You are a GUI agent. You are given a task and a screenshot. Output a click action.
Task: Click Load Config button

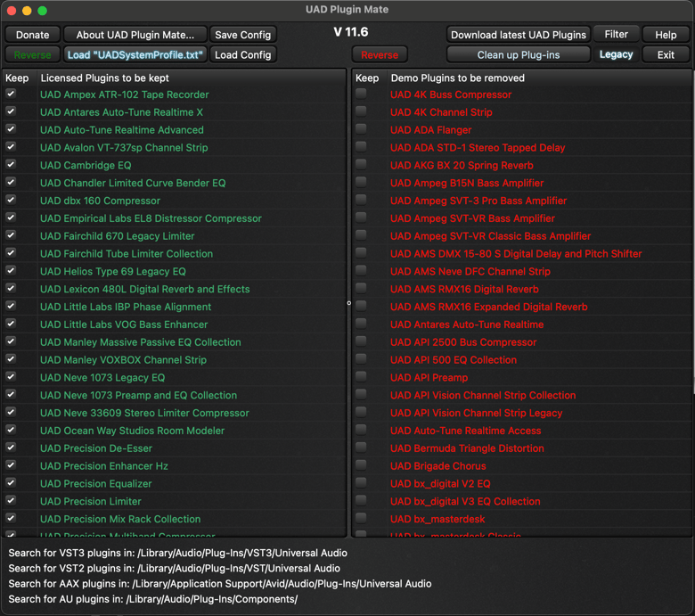coord(242,54)
